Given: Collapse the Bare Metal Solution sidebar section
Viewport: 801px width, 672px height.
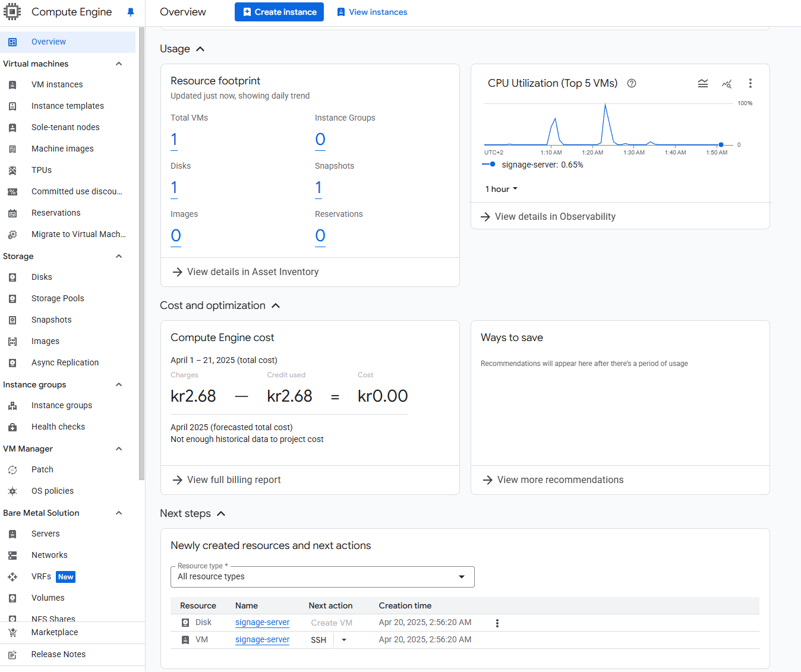Looking at the screenshot, I should [x=119, y=513].
